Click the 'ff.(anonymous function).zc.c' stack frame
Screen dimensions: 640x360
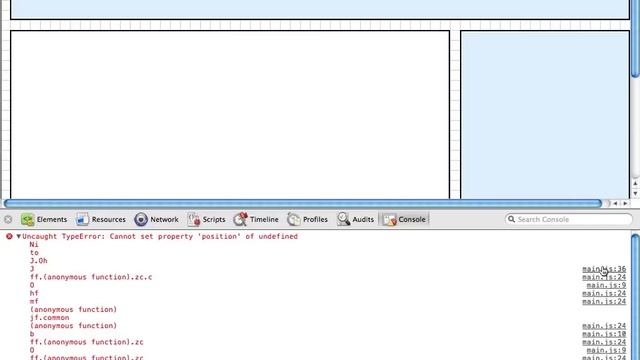point(91,277)
